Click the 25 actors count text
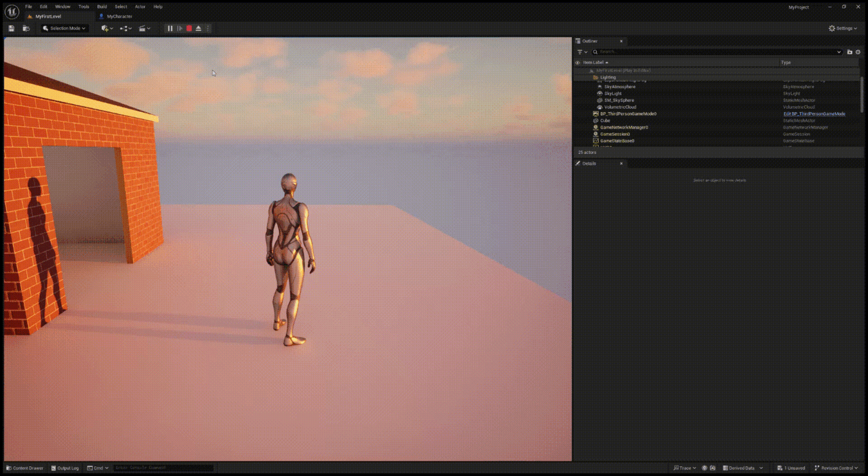Viewport: 868px width, 476px height. point(587,152)
